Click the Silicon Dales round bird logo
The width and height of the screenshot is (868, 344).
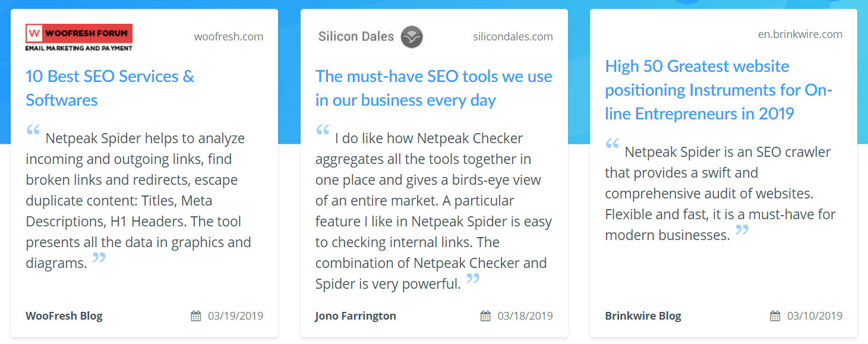(x=412, y=37)
